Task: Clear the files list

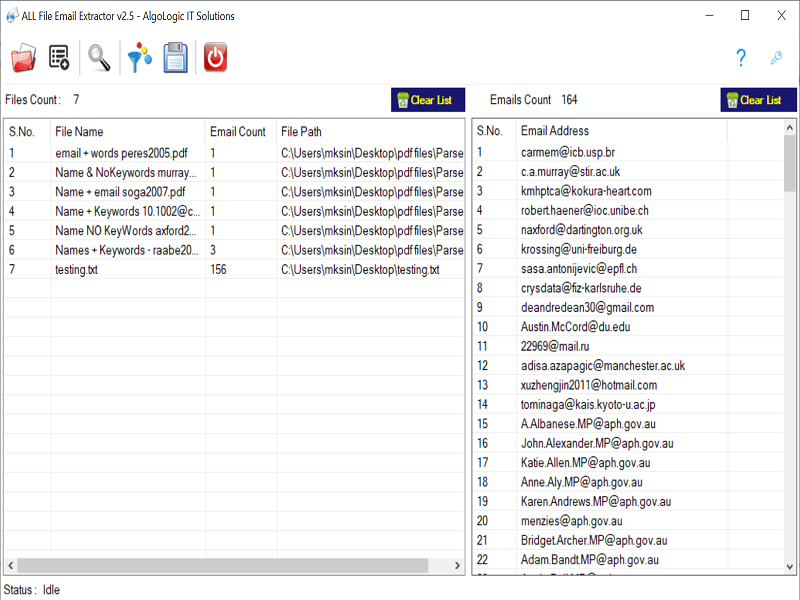Action: click(428, 100)
